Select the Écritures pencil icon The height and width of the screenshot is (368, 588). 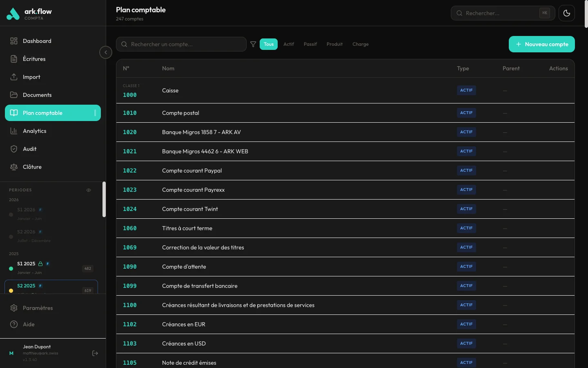(13, 59)
